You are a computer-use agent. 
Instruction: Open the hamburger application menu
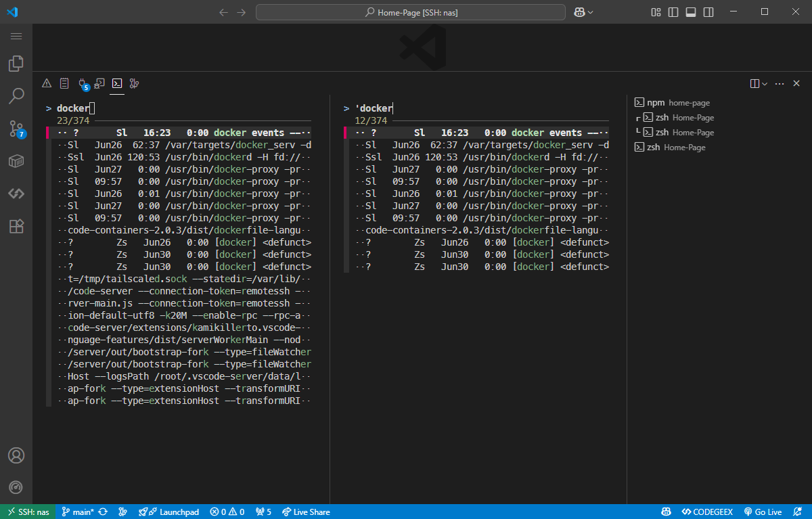tap(16, 36)
